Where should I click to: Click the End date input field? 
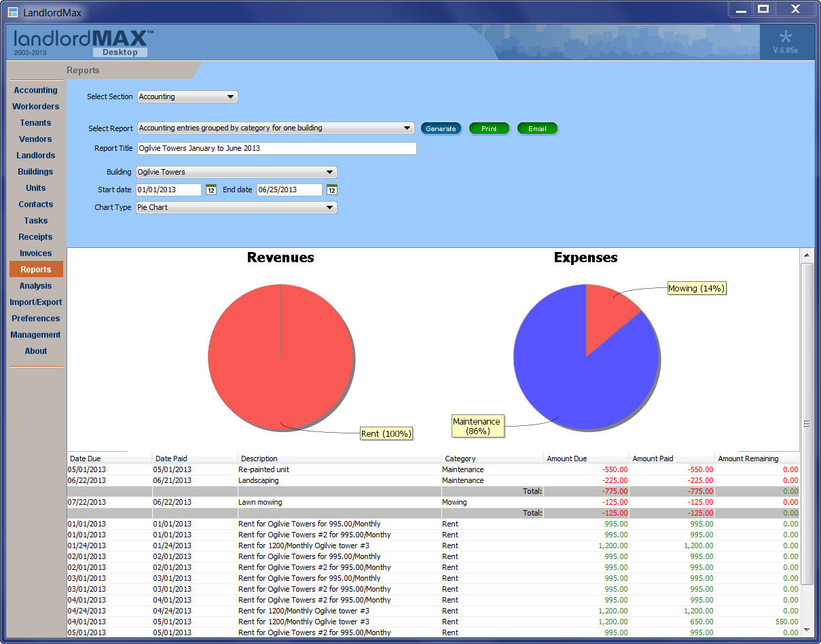pyautogui.click(x=289, y=190)
